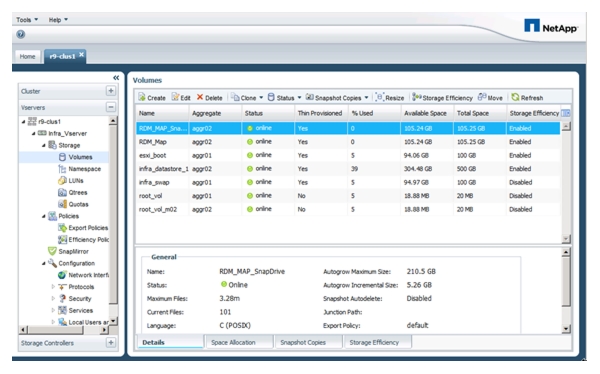The image size is (600, 374).
Task: Expand the Cluster section
Action: click(x=111, y=91)
